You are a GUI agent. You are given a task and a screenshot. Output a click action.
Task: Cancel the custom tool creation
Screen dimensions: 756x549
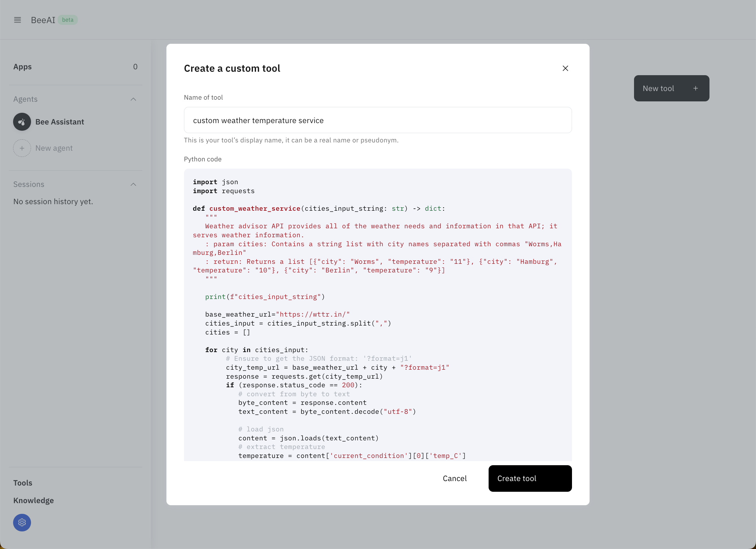tap(454, 478)
